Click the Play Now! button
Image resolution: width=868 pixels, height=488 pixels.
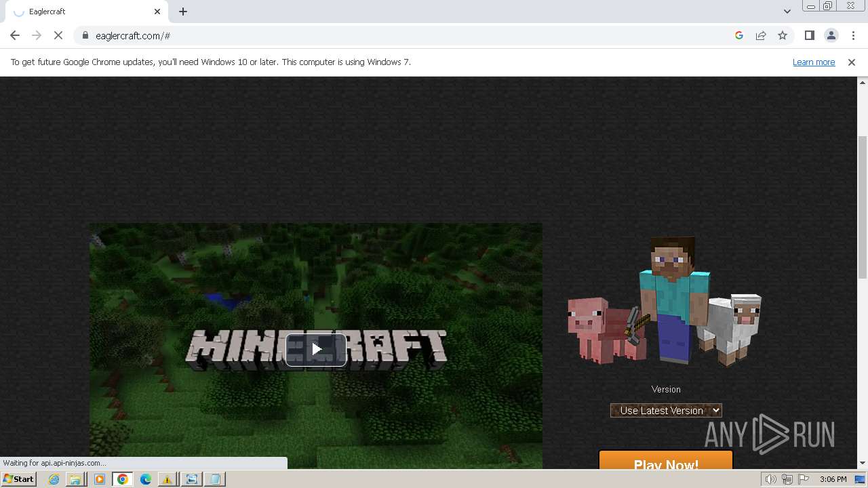(666, 461)
